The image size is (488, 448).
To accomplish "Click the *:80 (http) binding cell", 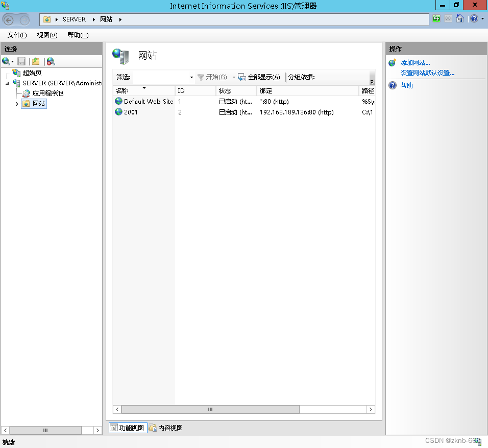I will pos(274,102).
